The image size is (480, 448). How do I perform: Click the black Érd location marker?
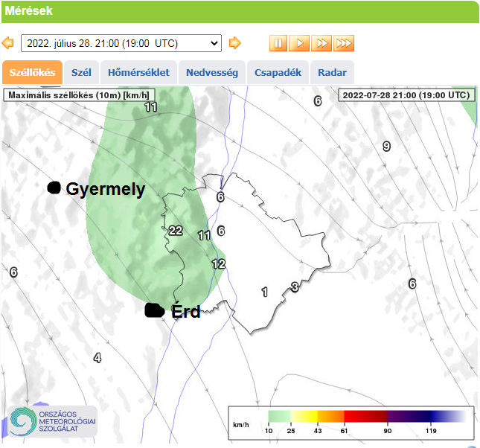154,310
